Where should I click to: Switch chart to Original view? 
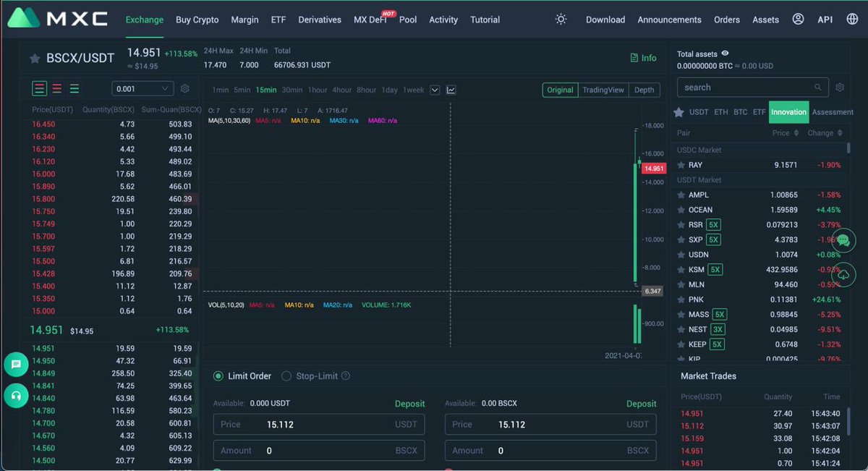coord(560,90)
